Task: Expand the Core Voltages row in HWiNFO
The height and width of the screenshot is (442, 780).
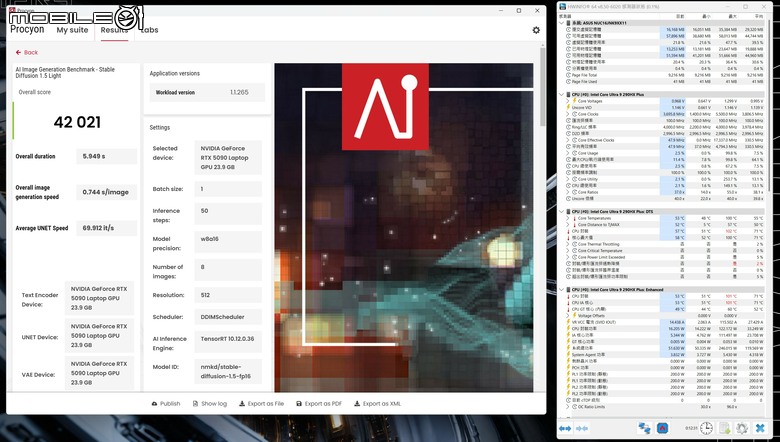Action: tap(568, 101)
